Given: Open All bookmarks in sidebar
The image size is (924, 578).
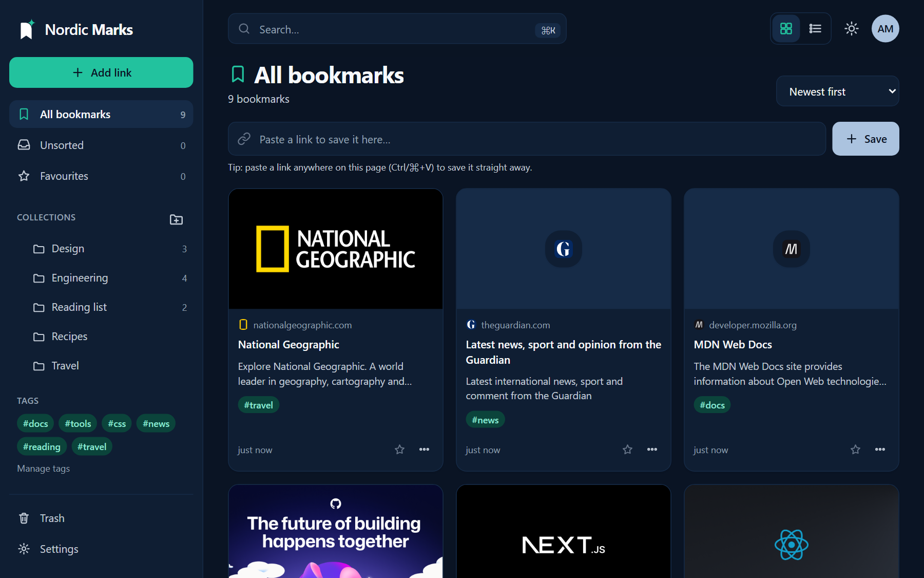Looking at the screenshot, I should point(101,114).
